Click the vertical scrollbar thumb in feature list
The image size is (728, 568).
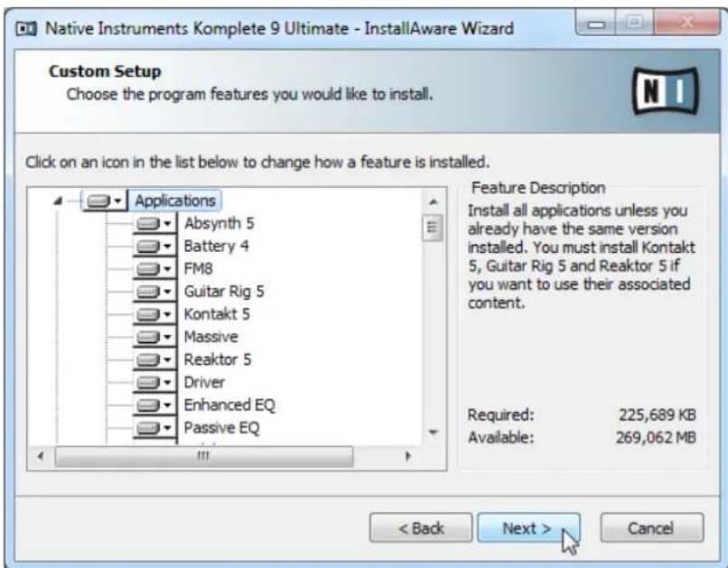[433, 228]
